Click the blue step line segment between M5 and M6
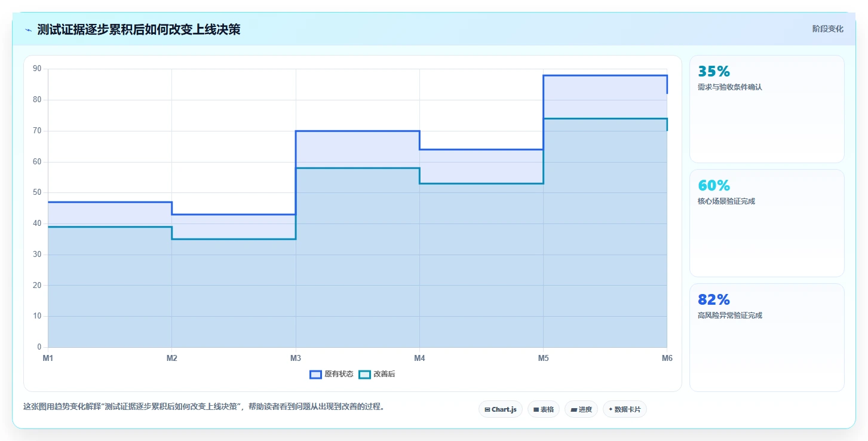Image resolution: width=868 pixels, height=441 pixels. pyautogui.click(x=605, y=75)
